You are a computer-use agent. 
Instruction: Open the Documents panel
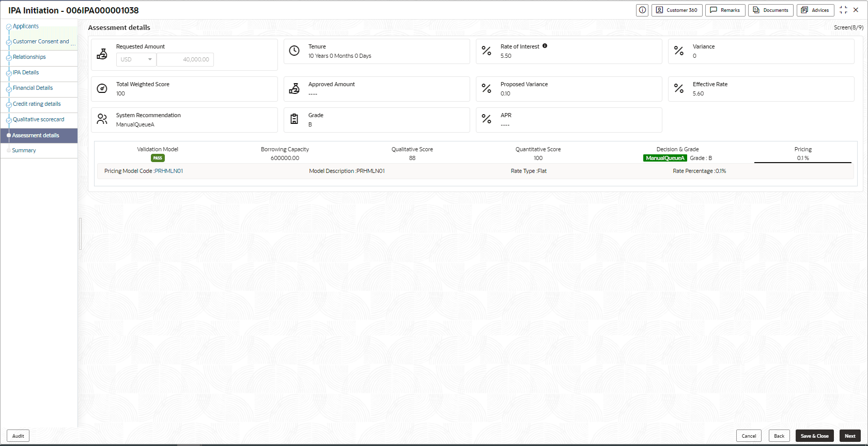[x=771, y=10]
